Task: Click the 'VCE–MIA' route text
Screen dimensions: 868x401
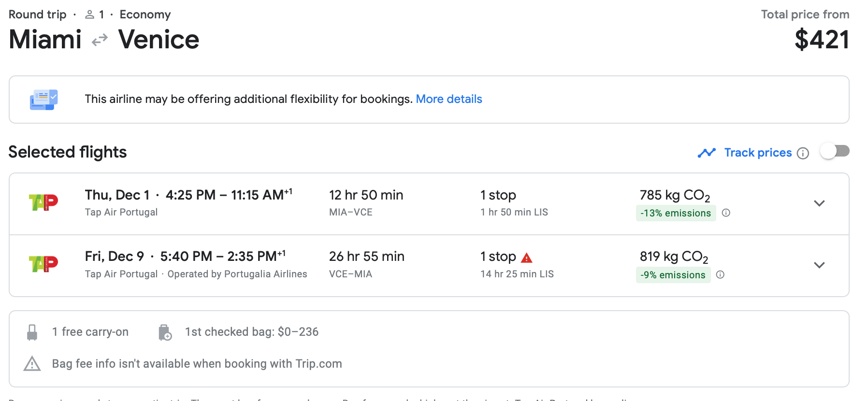Action: pyautogui.click(x=351, y=274)
